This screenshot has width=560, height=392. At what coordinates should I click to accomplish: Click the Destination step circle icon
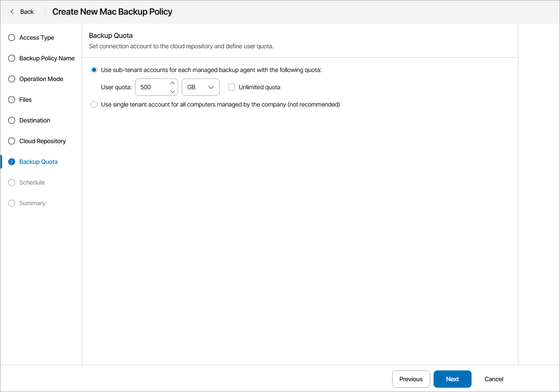[x=11, y=120]
